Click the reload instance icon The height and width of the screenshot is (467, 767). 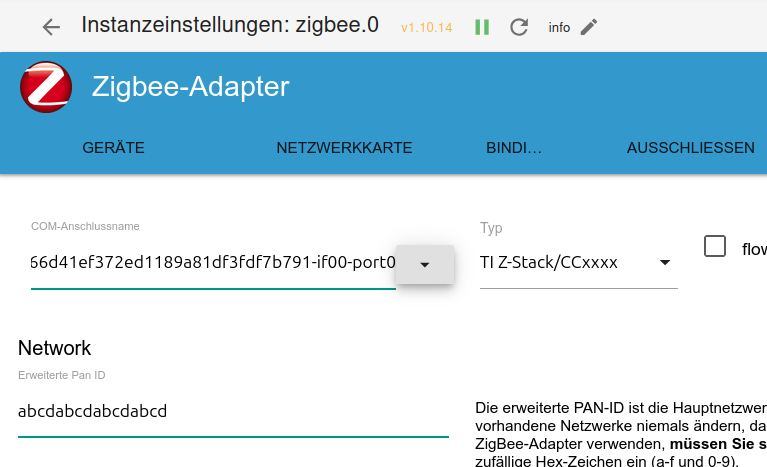[x=518, y=27]
